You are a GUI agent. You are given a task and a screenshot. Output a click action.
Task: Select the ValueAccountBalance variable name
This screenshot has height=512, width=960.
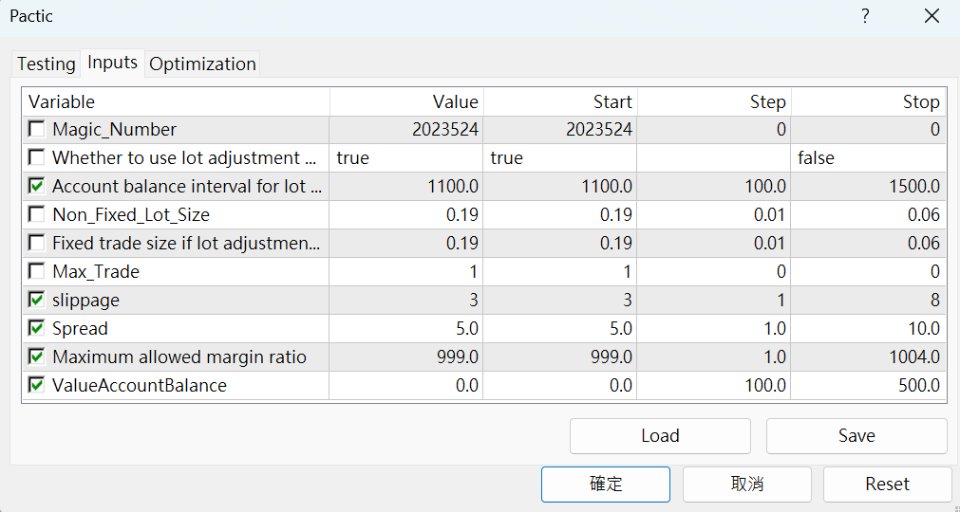coord(140,385)
